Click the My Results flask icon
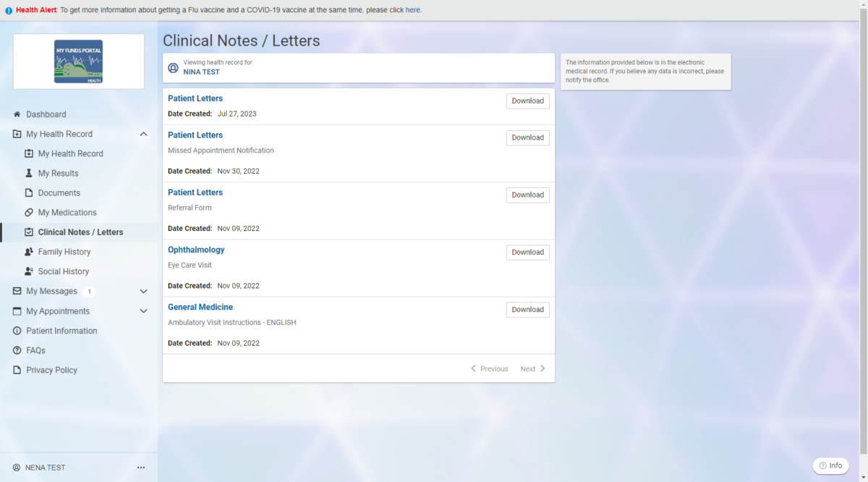The width and height of the screenshot is (868, 482). [x=29, y=173]
